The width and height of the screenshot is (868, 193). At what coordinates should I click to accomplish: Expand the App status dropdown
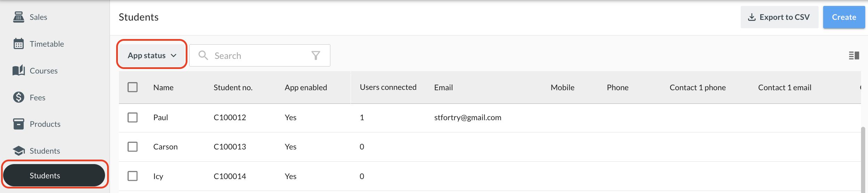pyautogui.click(x=152, y=55)
